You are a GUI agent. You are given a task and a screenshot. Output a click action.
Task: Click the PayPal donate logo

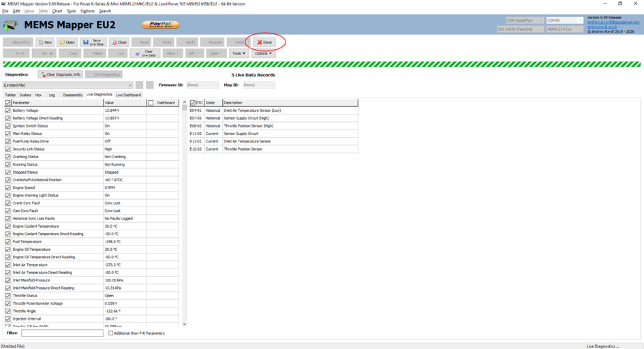coord(160,25)
